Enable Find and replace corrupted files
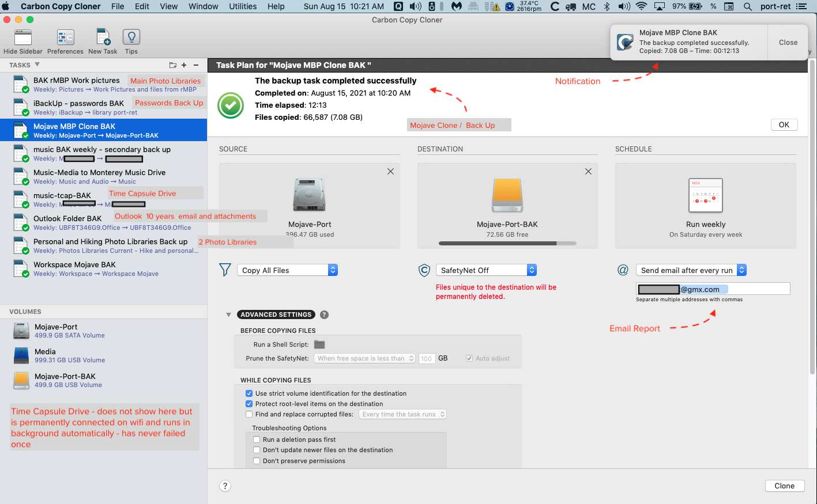Image resolution: width=817 pixels, height=504 pixels. 249,414
